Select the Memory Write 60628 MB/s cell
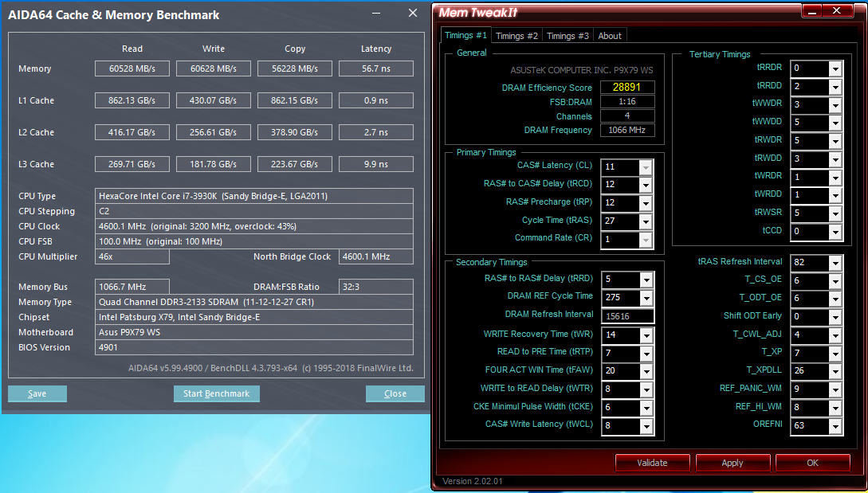This screenshot has height=493, width=868. [214, 68]
